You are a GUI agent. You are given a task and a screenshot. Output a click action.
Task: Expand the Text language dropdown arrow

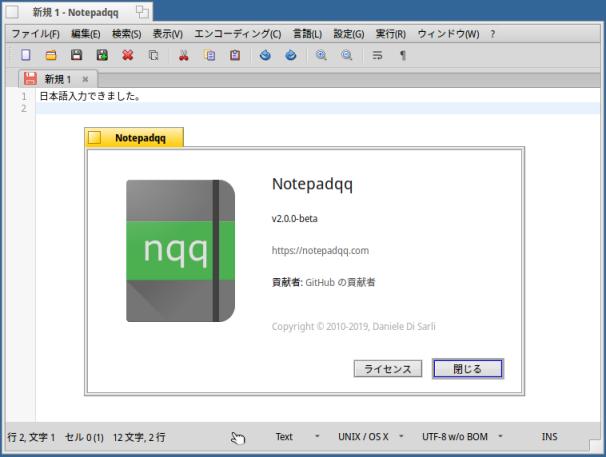click(317, 436)
